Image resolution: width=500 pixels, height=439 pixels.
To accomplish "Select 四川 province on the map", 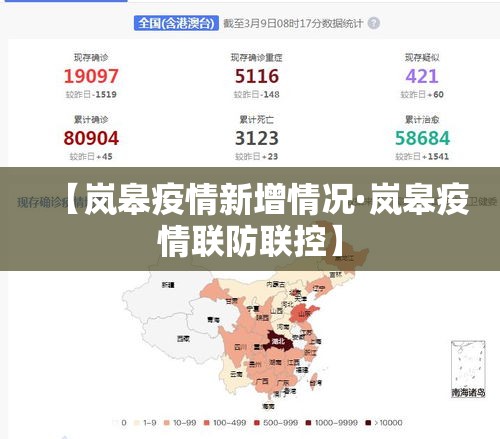I will [x=240, y=347].
